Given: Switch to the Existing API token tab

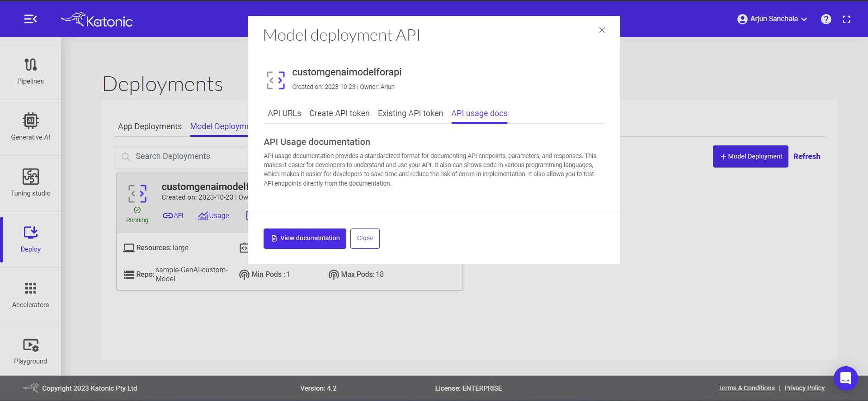Looking at the screenshot, I should tap(410, 113).
